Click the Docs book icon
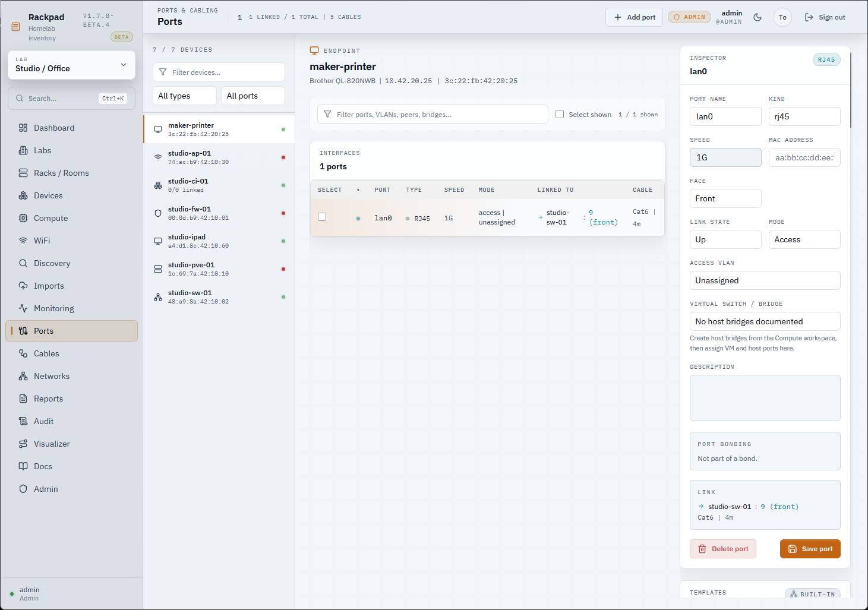The image size is (868, 610). pos(23,466)
